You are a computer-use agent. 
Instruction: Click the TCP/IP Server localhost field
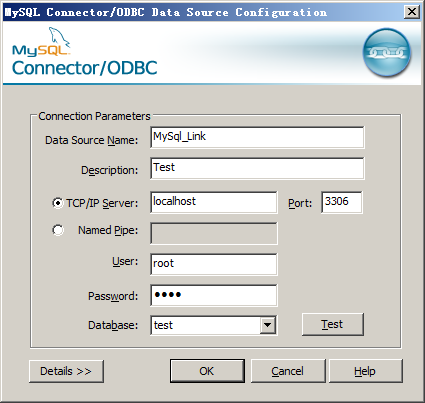[214, 202]
